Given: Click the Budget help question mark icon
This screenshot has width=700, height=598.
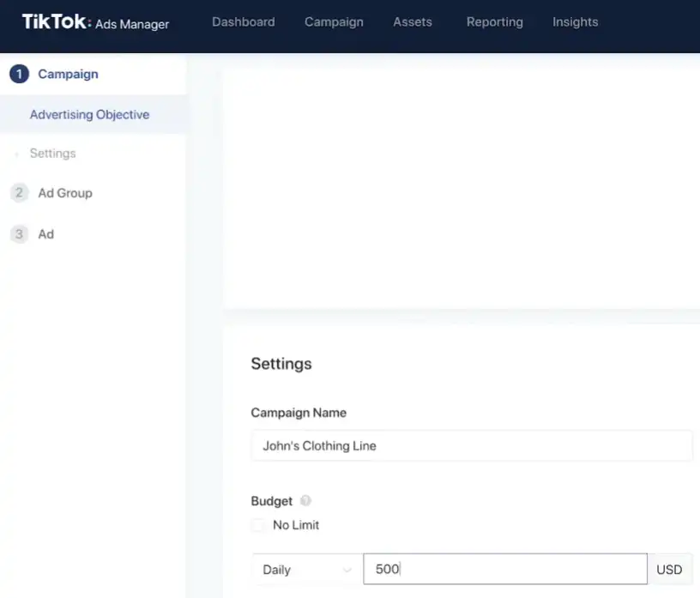Looking at the screenshot, I should click(305, 501).
